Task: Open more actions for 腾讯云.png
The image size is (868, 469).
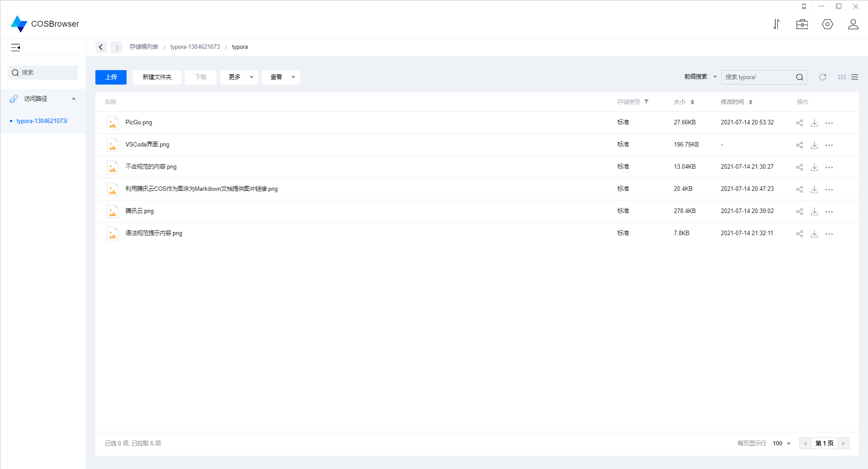Action: tap(829, 212)
